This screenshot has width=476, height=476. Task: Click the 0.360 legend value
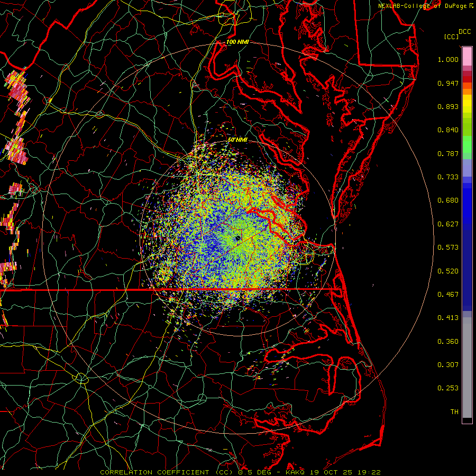pos(448,342)
